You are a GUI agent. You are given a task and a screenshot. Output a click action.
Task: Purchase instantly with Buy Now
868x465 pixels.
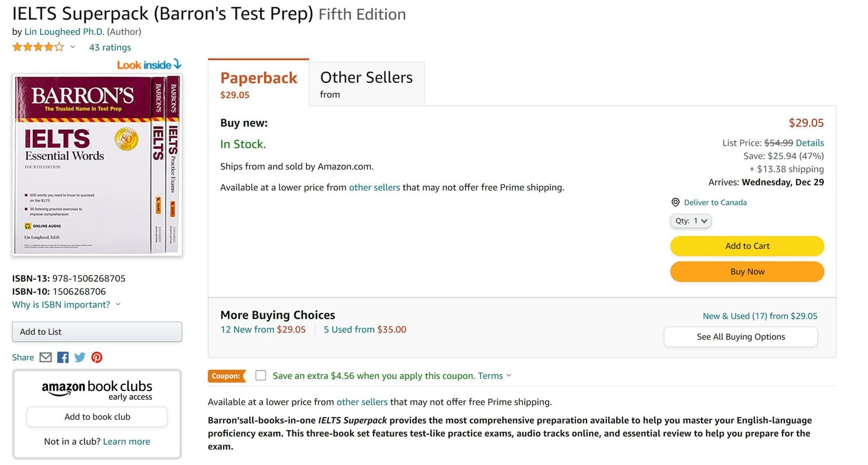click(x=747, y=271)
